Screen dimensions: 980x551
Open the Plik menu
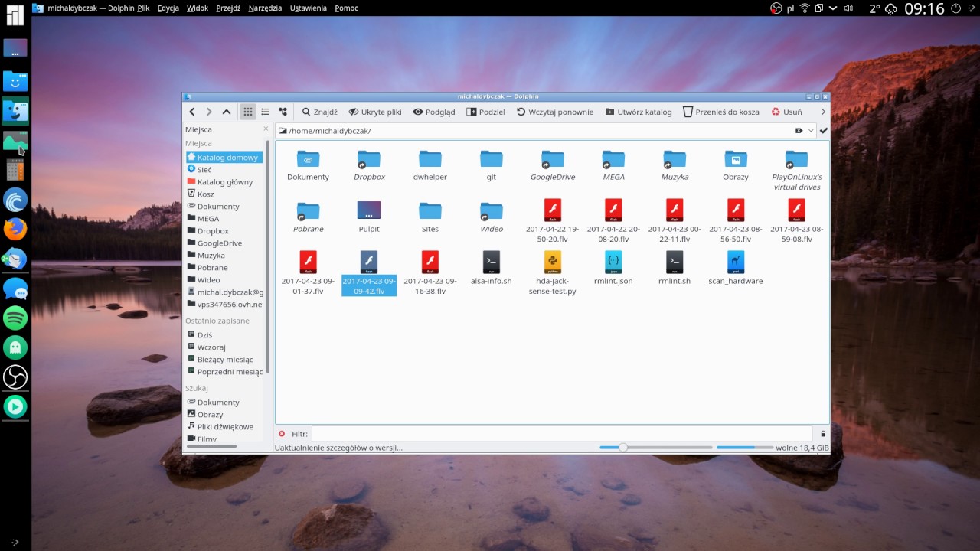[x=143, y=8]
